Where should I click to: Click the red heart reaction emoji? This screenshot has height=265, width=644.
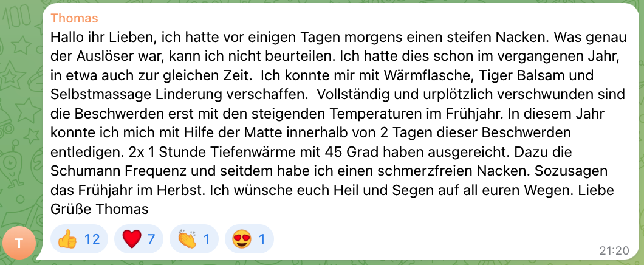coord(131,239)
